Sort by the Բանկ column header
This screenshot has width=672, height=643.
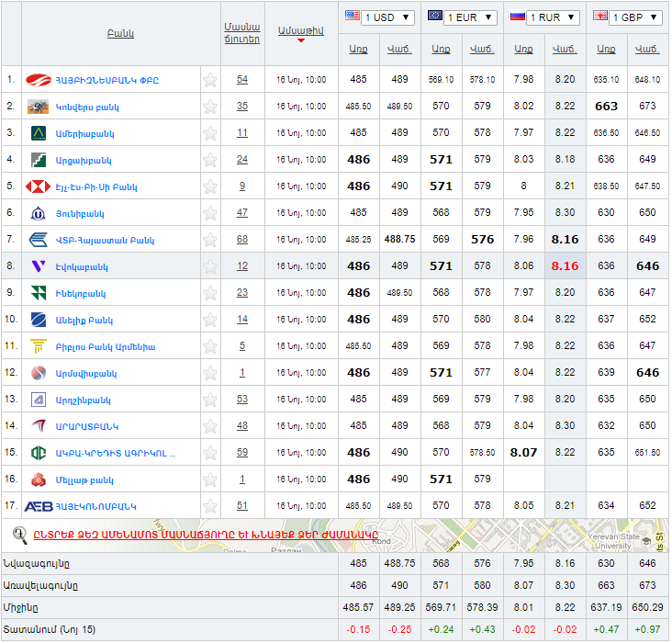pyautogui.click(x=120, y=33)
